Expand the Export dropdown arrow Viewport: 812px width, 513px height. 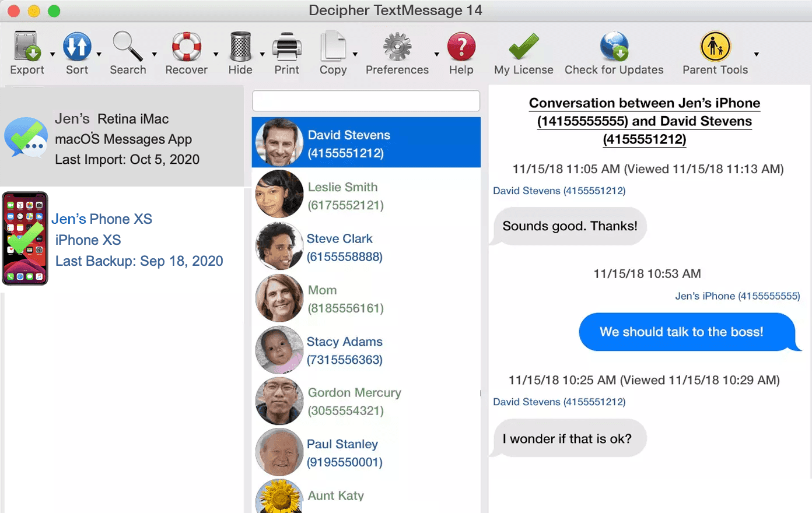[x=52, y=54]
